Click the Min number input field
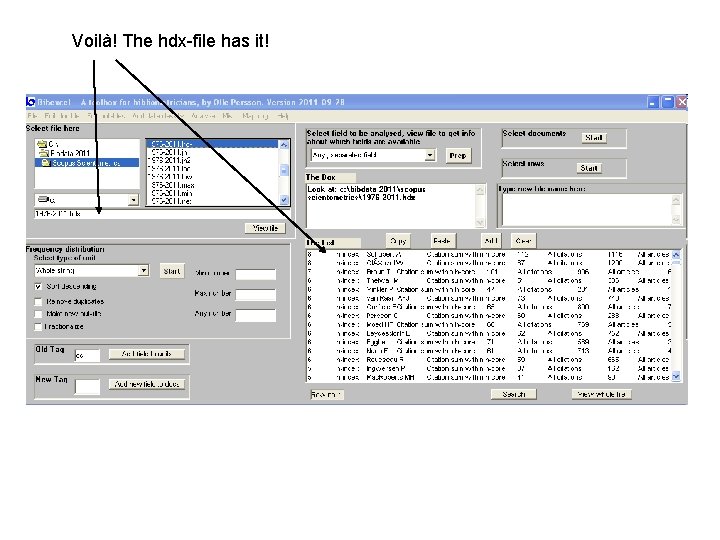 tap(256, 274)
